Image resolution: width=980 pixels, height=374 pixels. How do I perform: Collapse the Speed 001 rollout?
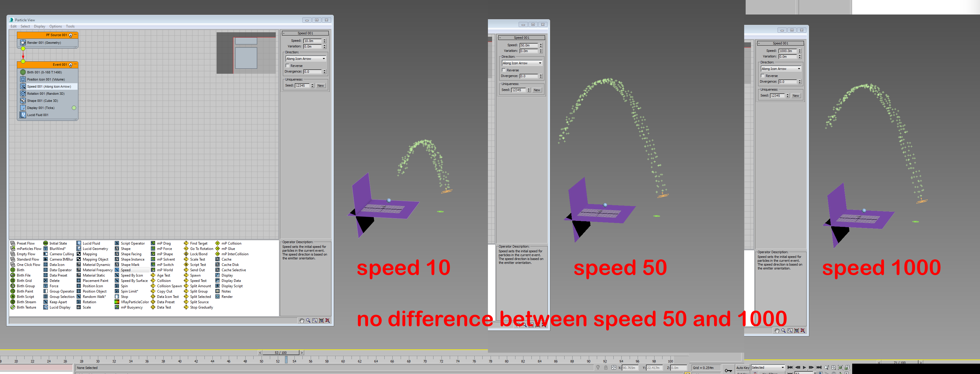click(x=305, y=33)
